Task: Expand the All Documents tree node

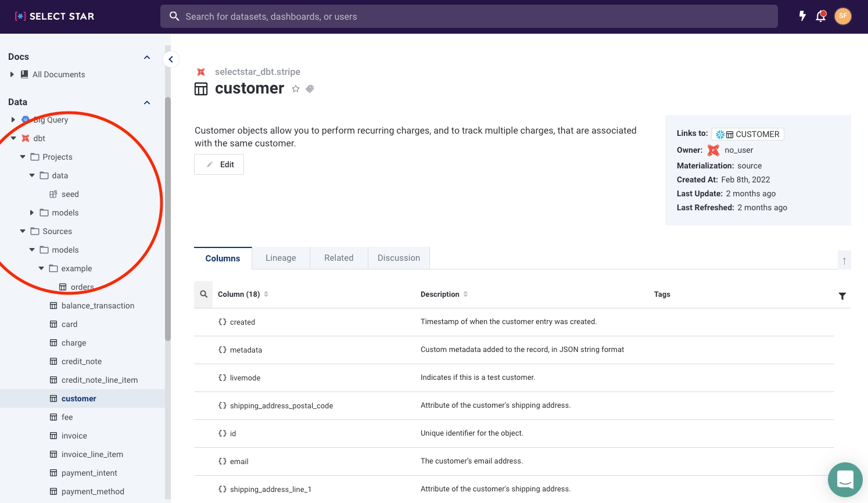Action: pyautogui.click(x=12, y=74)
